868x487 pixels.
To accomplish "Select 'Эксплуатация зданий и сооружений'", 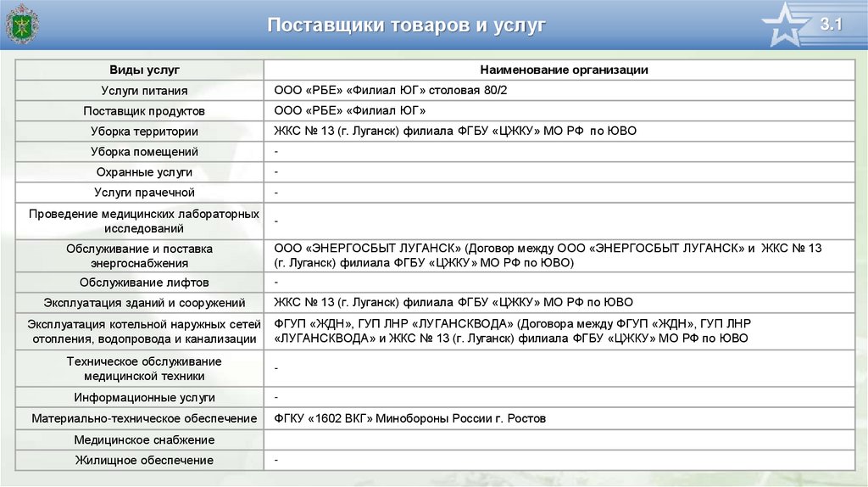I will 140,303.
